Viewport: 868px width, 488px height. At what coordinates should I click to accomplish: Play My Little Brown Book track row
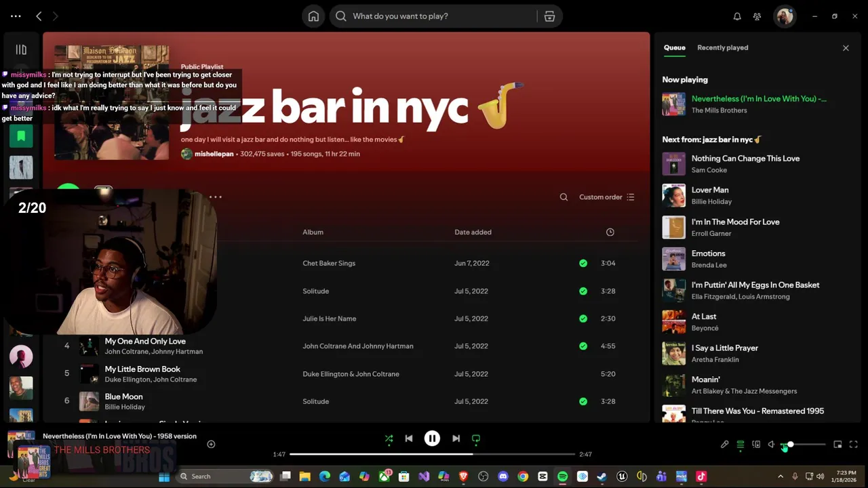tap(346, 374)
